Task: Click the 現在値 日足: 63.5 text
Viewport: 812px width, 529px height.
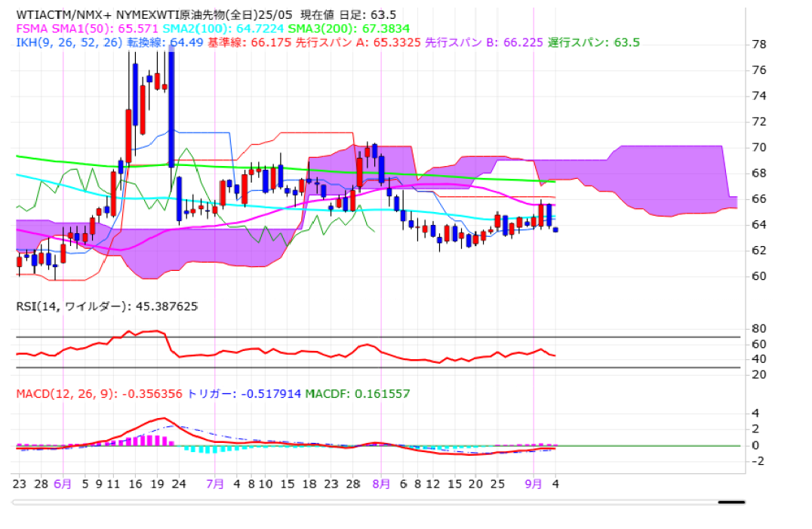Action: (x=348, y=14)
